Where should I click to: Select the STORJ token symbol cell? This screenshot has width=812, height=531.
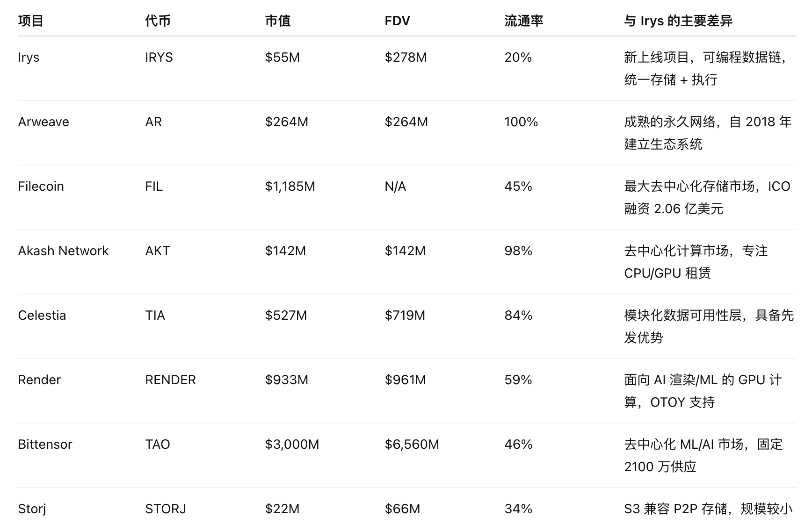(x=166, y=509)
